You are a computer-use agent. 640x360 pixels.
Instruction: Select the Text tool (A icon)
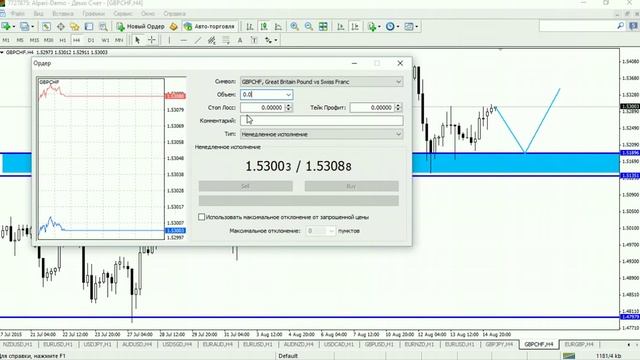[240, 40]
